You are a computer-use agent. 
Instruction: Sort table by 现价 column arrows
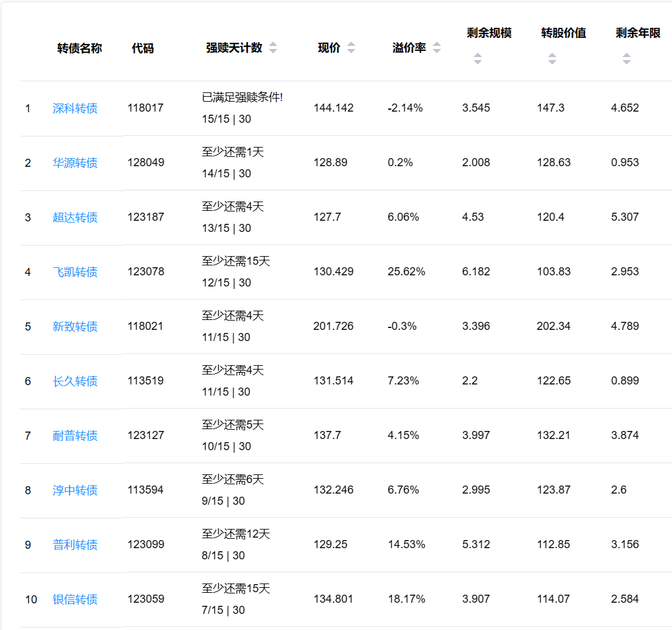(351, 48)
